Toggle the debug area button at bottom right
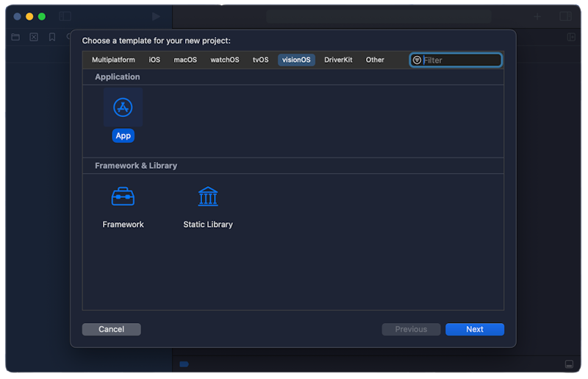This screenshot has width=588, height=379. [569, 364]
